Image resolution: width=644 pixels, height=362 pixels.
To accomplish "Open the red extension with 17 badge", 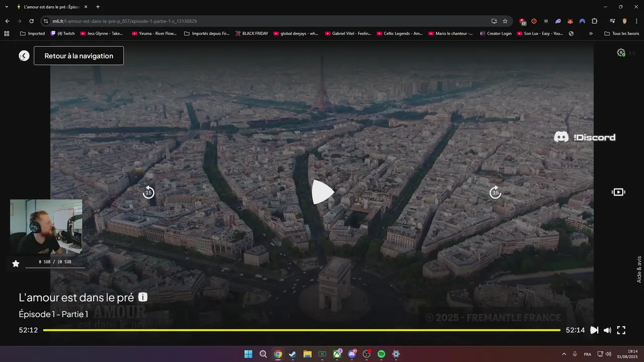I will click(522, 22).
